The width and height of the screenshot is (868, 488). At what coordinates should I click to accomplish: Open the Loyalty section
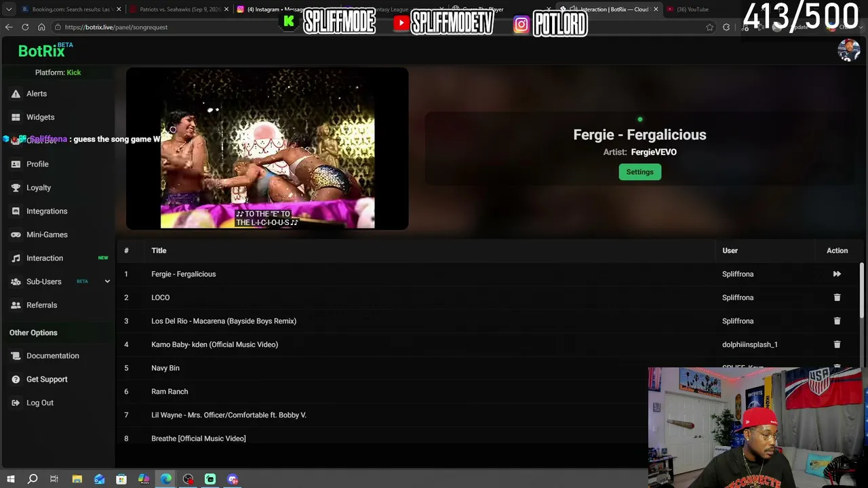click(39, 188)
